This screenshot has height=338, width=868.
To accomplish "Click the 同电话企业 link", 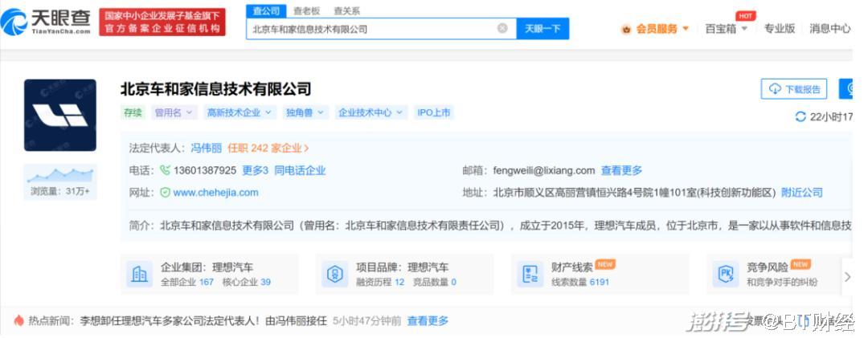I will [x=300, y=170].
